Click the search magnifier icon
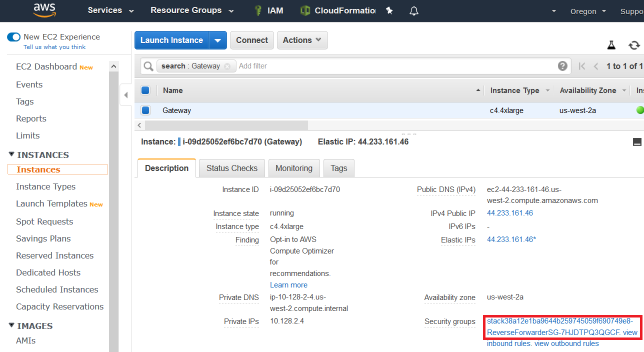Screen dimensions: 644x352 click(148, 65)
